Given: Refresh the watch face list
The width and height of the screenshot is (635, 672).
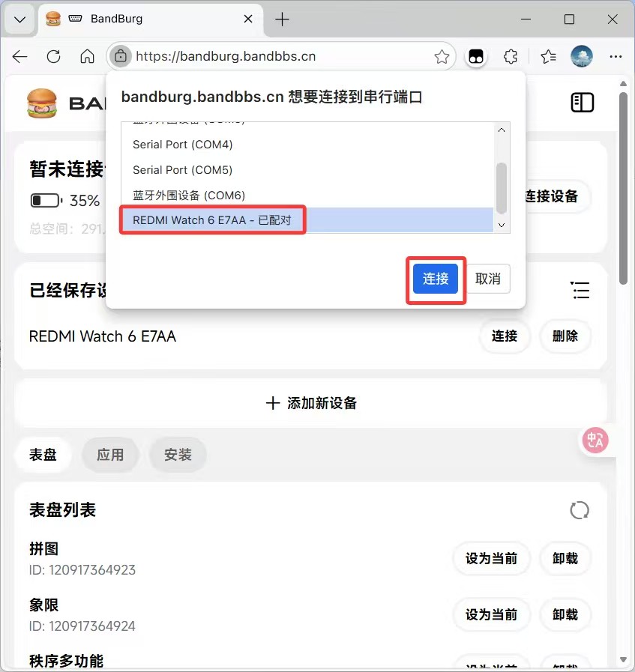Looking at the screenshot, I should click(x=580, y=510).
